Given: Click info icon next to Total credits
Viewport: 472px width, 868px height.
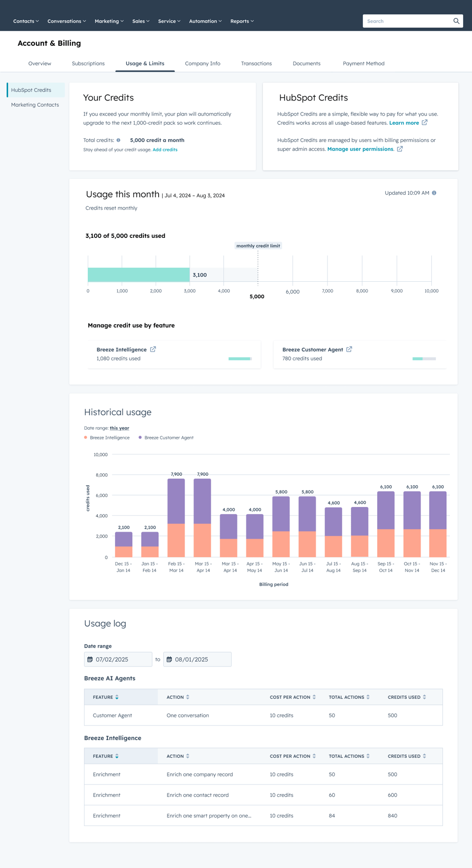Looking at the screenshot, I should [x=118, y=140].
